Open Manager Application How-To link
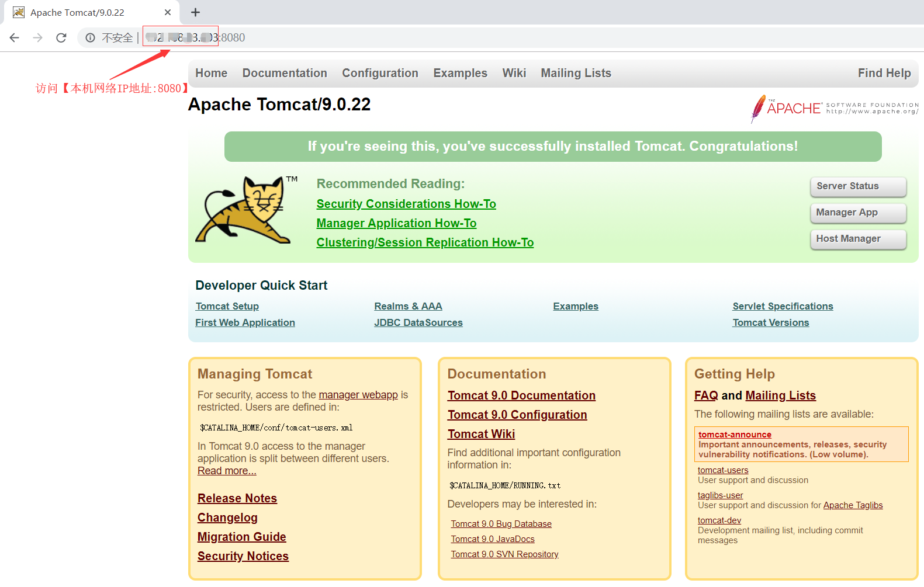The height and width of the screenshot is (587, 924). click(396, 223)
